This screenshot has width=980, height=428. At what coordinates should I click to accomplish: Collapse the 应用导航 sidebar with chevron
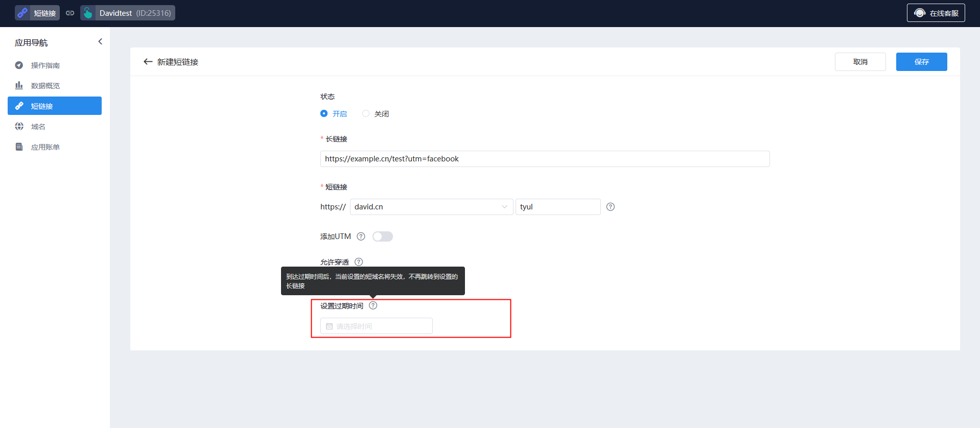click(x=100, y=42)
